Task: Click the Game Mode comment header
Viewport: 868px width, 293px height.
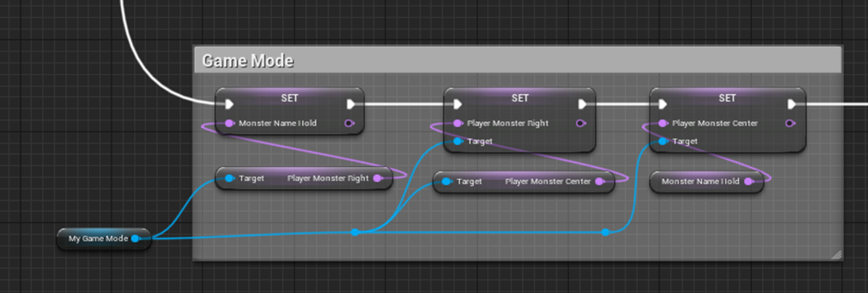Action: [x=518, y=61]
